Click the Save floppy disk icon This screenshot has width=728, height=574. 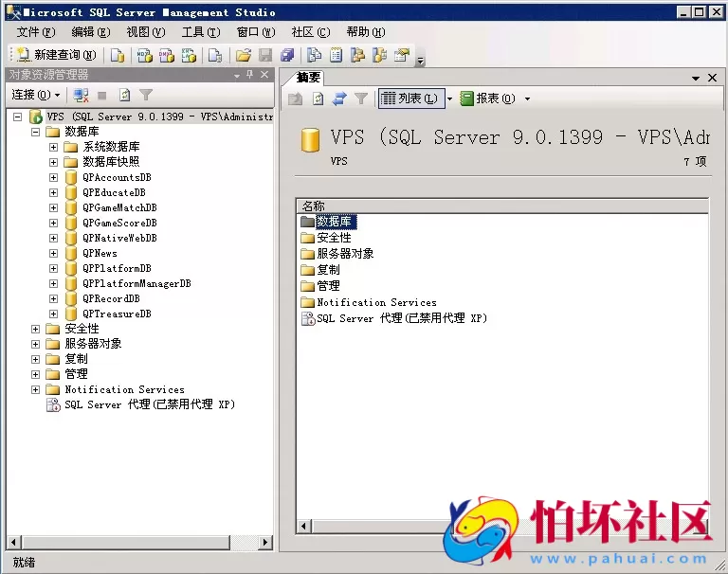pos(265,56)
